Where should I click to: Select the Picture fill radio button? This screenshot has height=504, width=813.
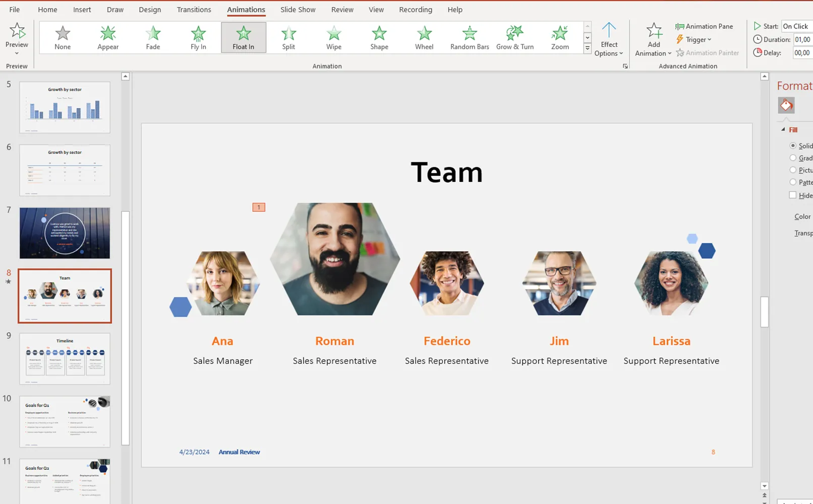tap(793, 170)
